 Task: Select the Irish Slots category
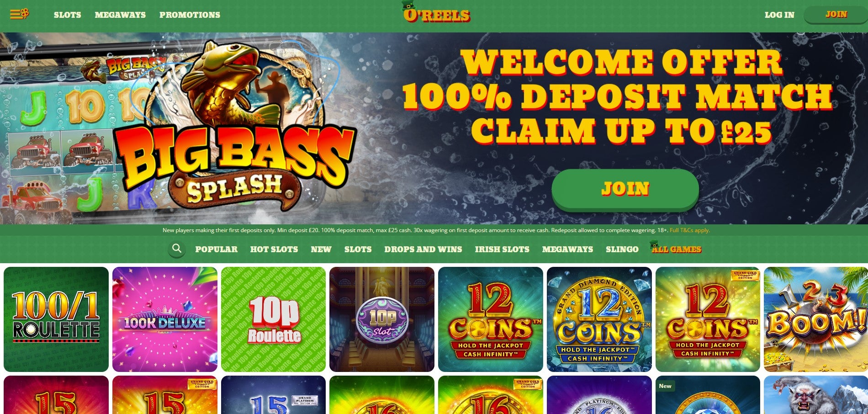click(502, 249)
